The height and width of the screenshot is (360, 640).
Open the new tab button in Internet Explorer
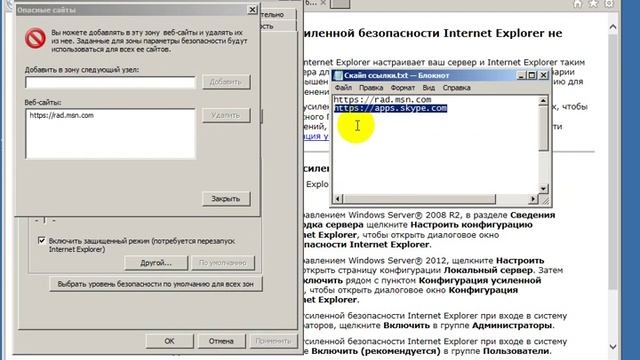click(340, 4)
